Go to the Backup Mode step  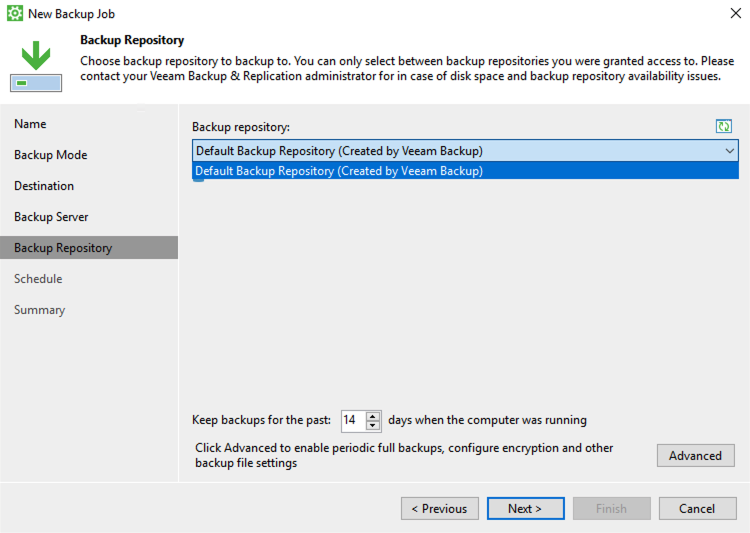(51, 155)
